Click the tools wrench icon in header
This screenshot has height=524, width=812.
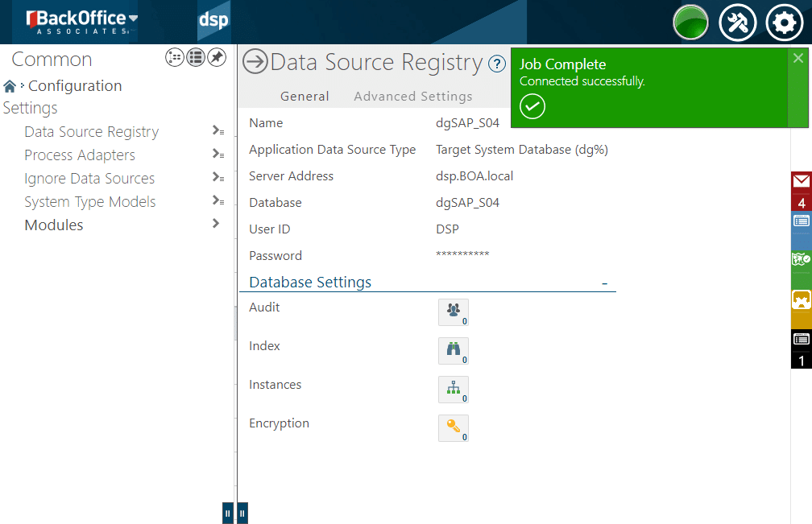[736, 23]
